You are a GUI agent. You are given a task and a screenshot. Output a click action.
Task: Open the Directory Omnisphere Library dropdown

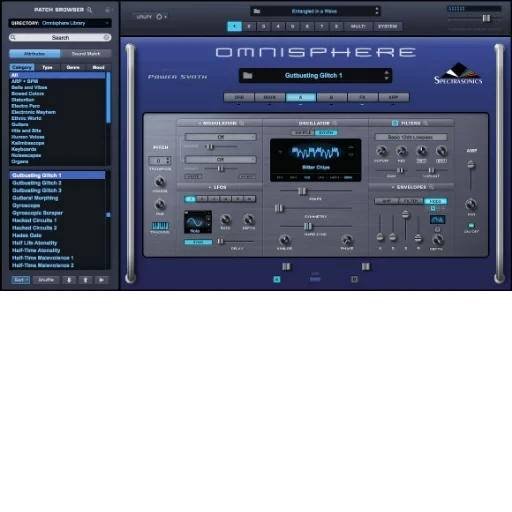(x=60, y=23)
